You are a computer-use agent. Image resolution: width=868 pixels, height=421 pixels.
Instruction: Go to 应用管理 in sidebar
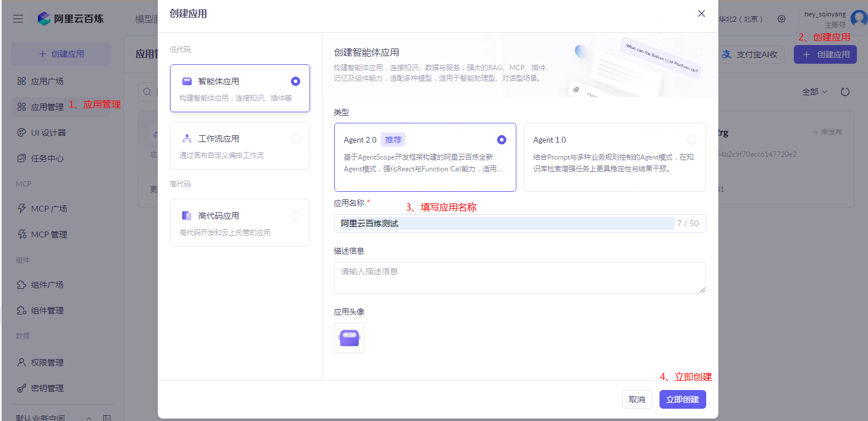click(x=47, y=107)
